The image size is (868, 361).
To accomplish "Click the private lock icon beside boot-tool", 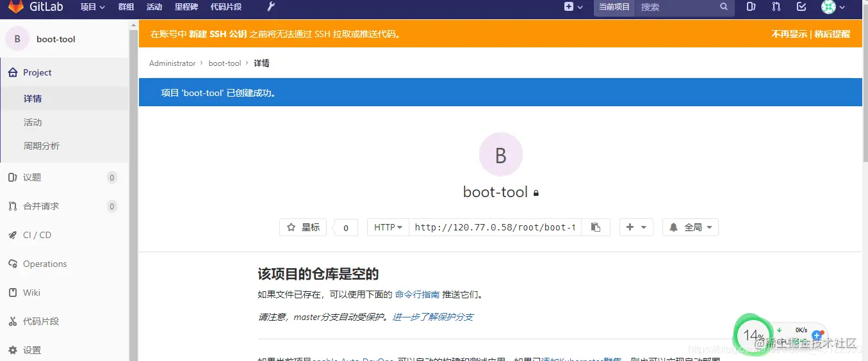I will point(536,193).
